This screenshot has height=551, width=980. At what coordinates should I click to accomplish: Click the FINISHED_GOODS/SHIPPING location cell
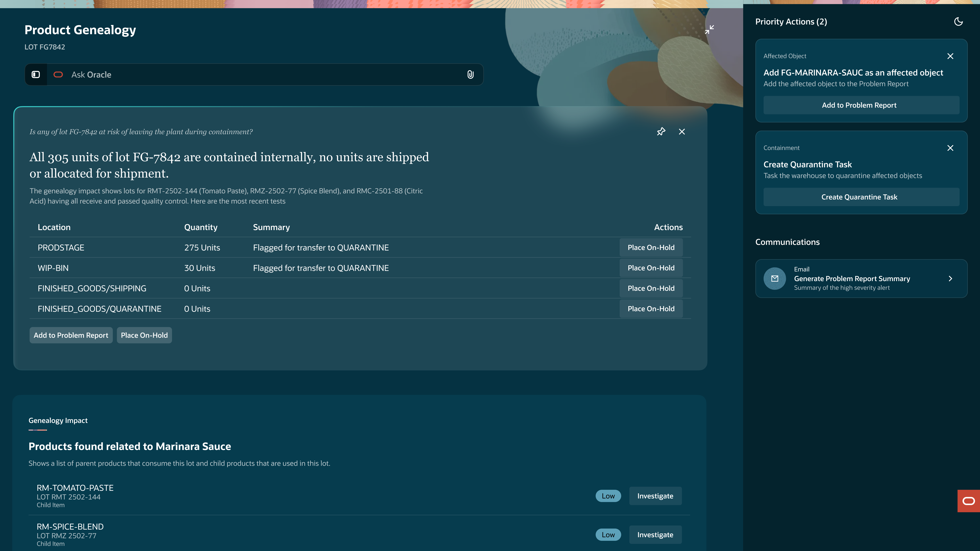pyautogui.click(x=92, y=289)
